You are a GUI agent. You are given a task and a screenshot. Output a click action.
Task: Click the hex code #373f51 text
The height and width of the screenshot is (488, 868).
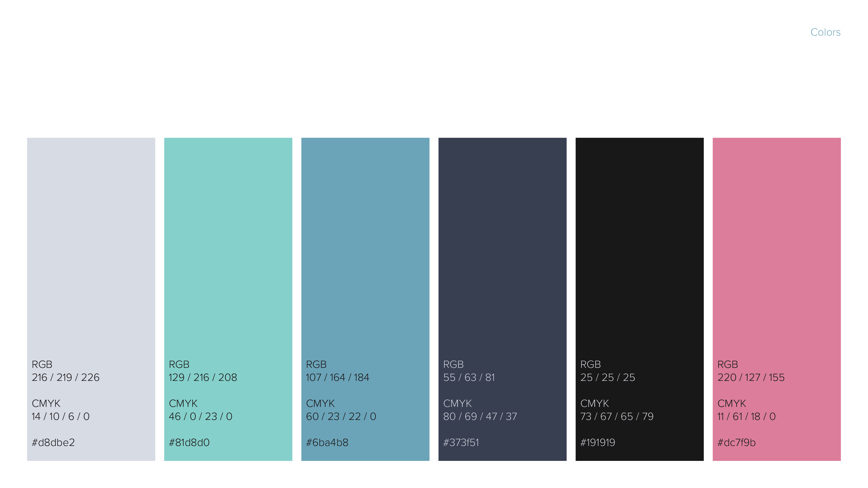pyautogui.click(x=461, y=442)
